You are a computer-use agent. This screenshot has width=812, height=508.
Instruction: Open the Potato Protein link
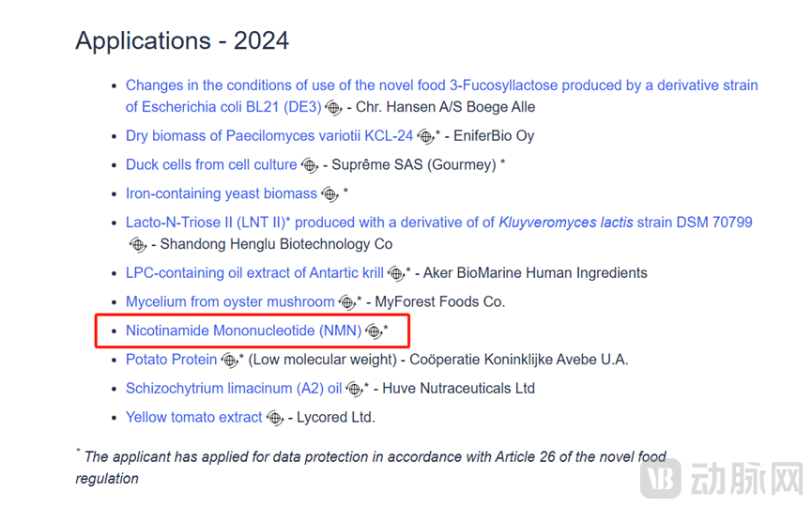pos(172,360)
